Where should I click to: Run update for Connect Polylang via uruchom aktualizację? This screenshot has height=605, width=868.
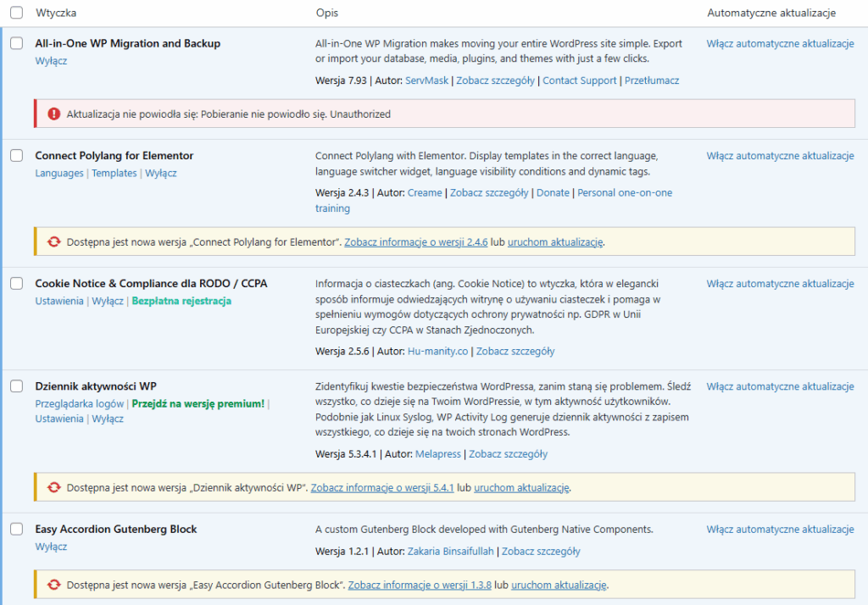click(555, 241)
